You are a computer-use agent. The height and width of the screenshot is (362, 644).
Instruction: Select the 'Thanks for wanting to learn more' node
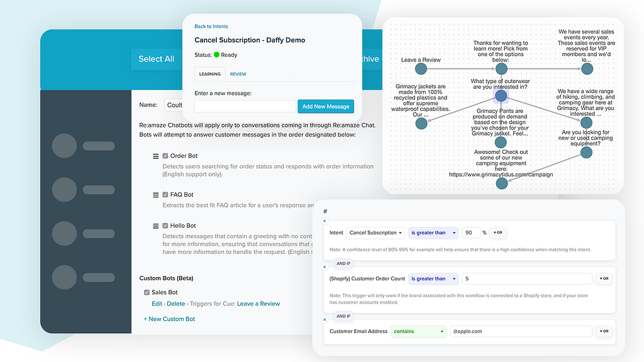coord(501,69)
